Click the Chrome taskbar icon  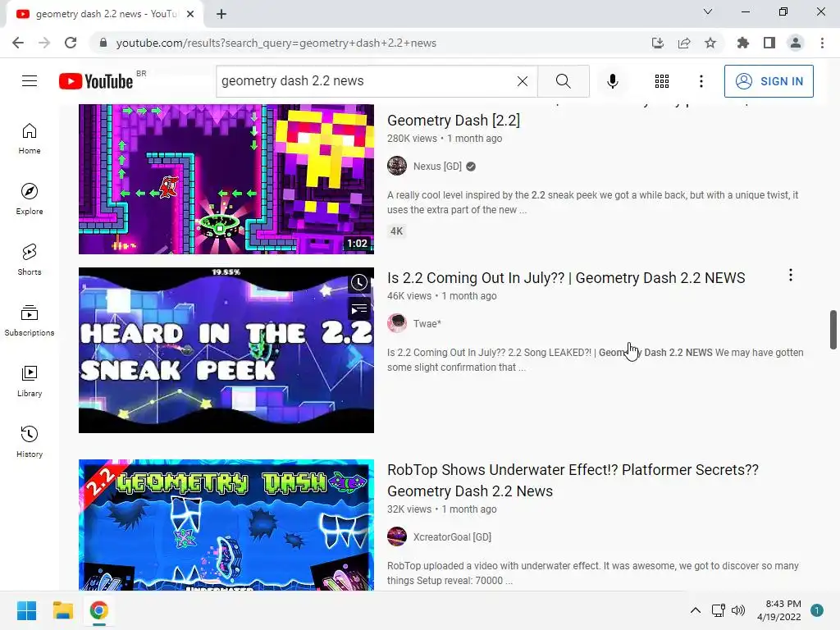99,610
